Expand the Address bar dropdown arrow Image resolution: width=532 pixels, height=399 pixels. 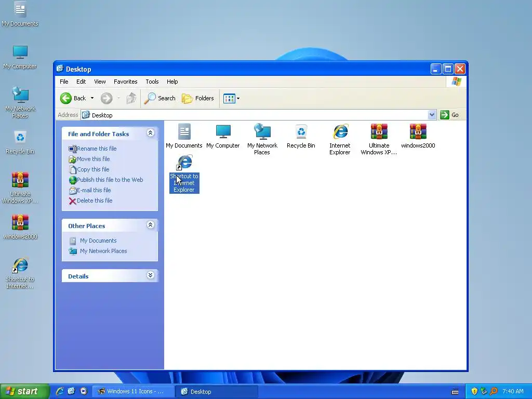pyautogui.click(x=432, y=115)
